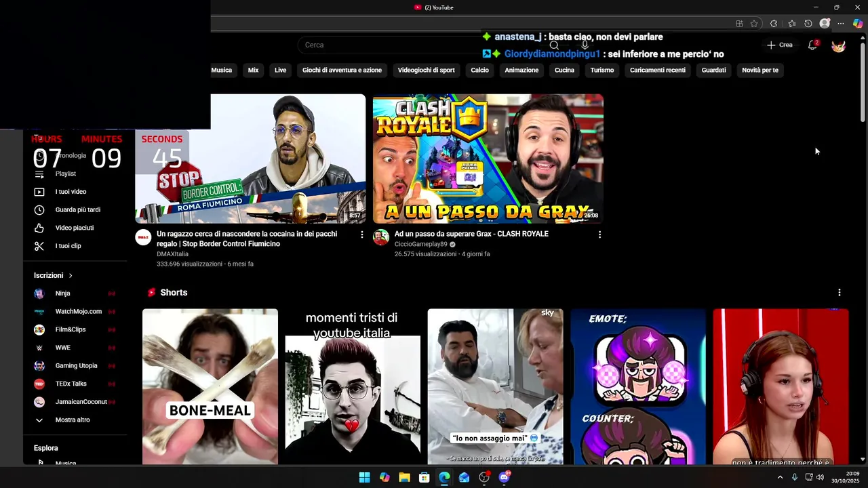Click the search magnifier icon
The width and height of the screenshot is (868, 488).
554,45
